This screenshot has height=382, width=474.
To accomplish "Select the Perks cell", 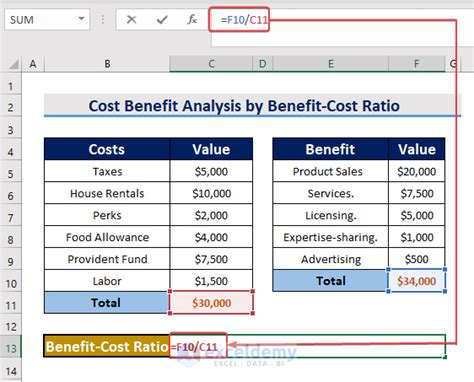I will (107, 215).
